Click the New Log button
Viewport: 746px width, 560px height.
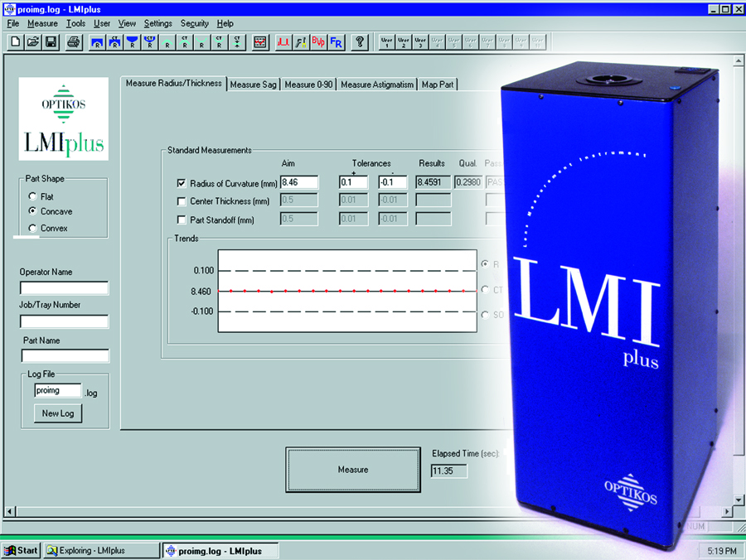click(x=58, y=413)
